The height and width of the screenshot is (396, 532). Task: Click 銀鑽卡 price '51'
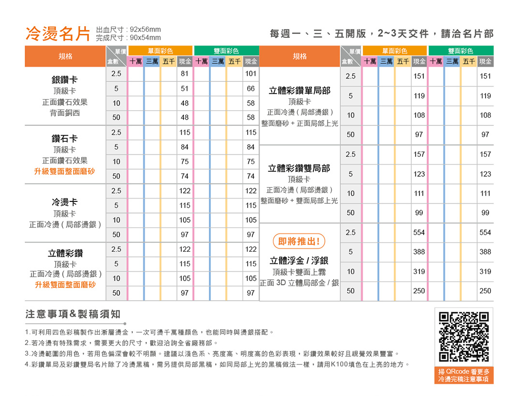tap(185, 89)
